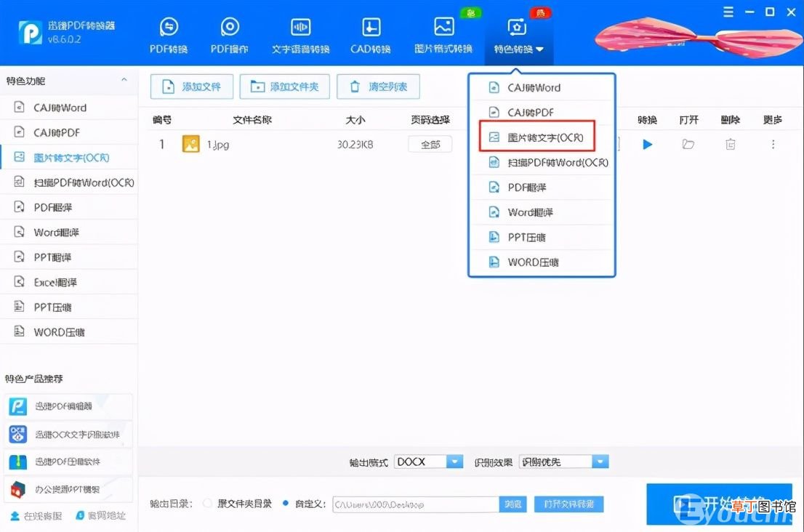Image resolution: width=804 pixels, height=532 pixels.
Task: Click the output directory path field
Action: click(415, 504)
